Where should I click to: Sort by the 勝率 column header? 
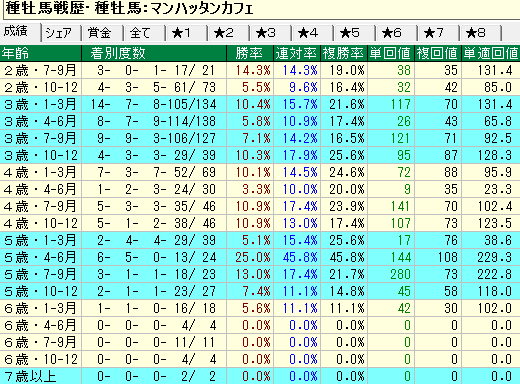(x=250, y=53)
